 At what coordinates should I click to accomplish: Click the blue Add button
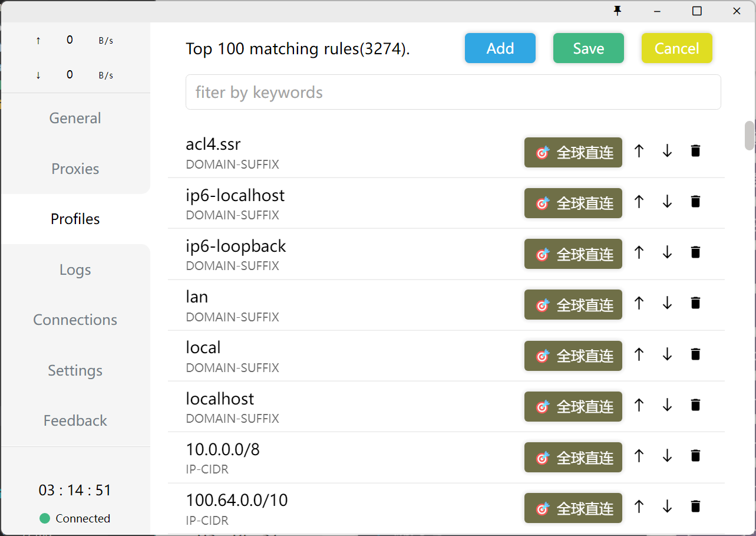tap(500, 48)
